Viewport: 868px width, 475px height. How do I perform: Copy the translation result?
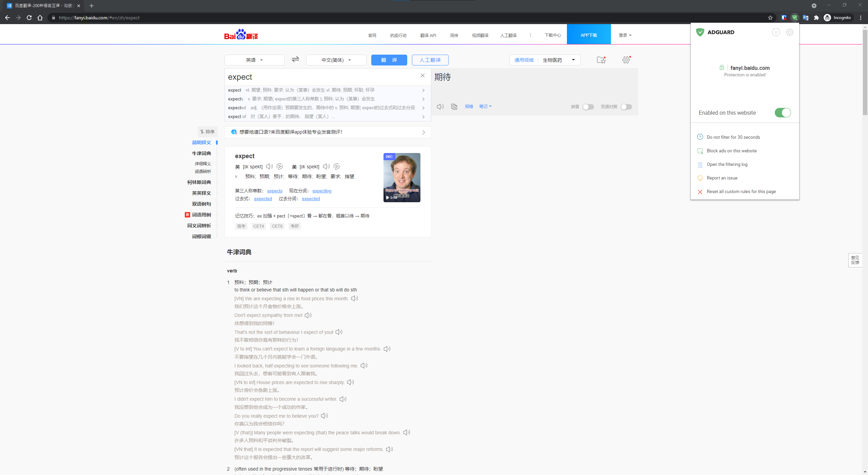coord(454,107)
